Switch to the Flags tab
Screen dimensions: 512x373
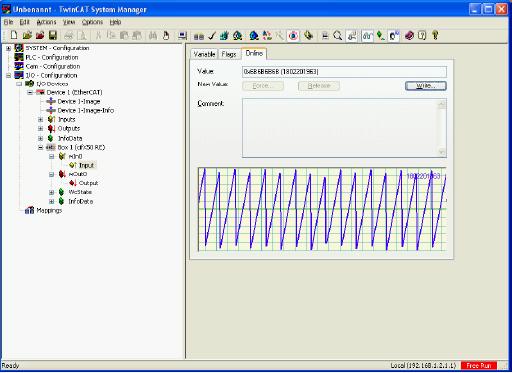229,54
